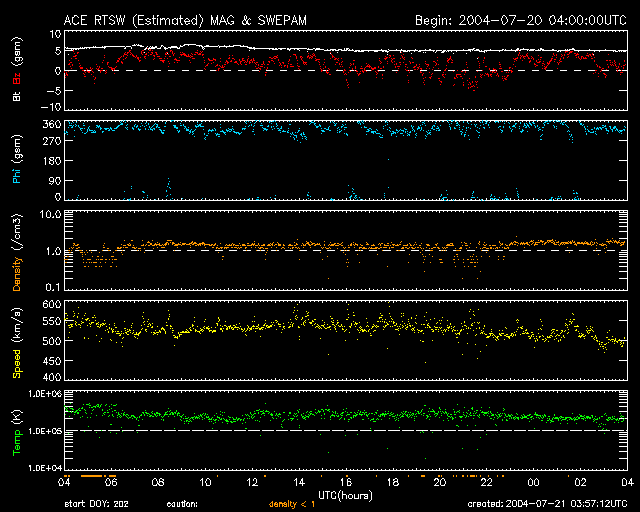The width and height of the screenshot is (640, 512).
Task: Select the 00 hour tick on the time axis
Action: tap(533, 482)
